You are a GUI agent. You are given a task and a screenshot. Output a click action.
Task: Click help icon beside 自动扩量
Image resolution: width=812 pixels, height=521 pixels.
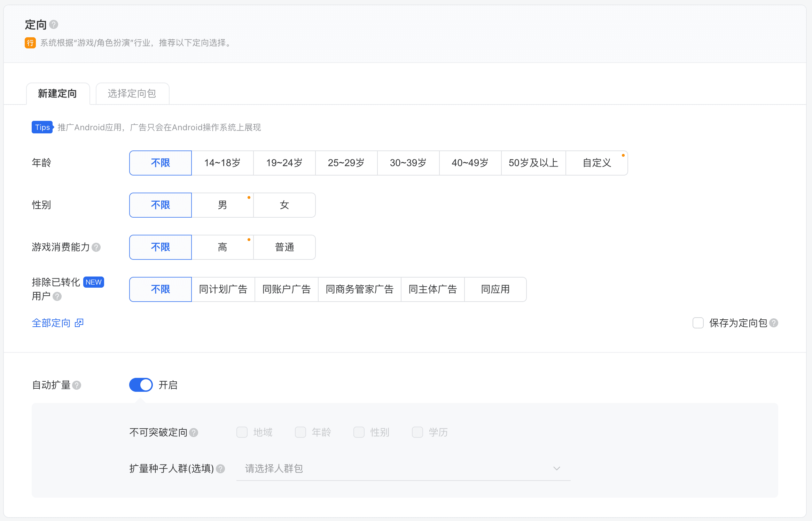tap(77, 385)
